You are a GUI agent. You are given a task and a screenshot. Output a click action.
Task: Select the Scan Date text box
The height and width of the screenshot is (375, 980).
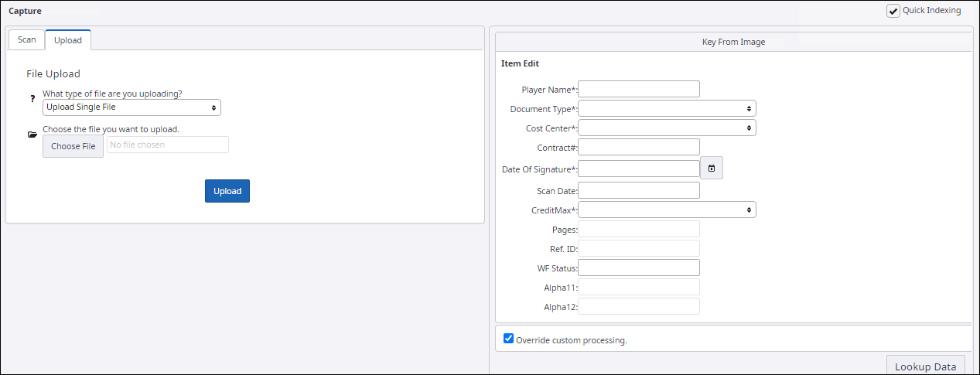pyautogui.click(x=639, y=190)
